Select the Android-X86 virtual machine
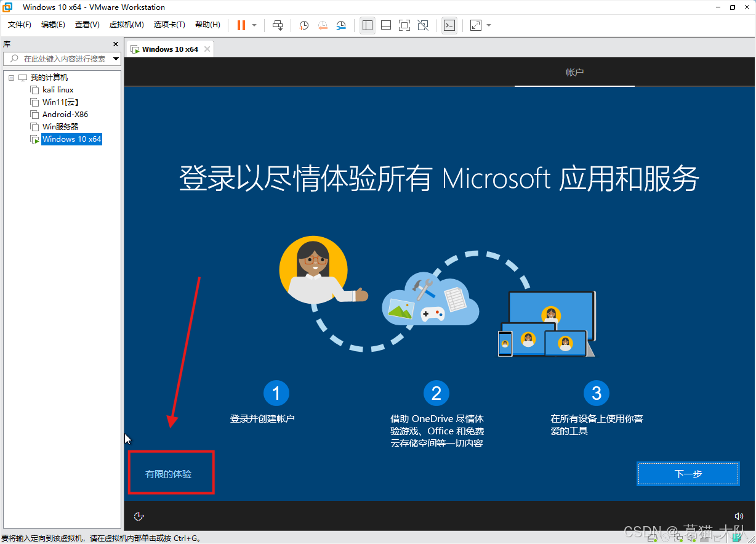 65,115
